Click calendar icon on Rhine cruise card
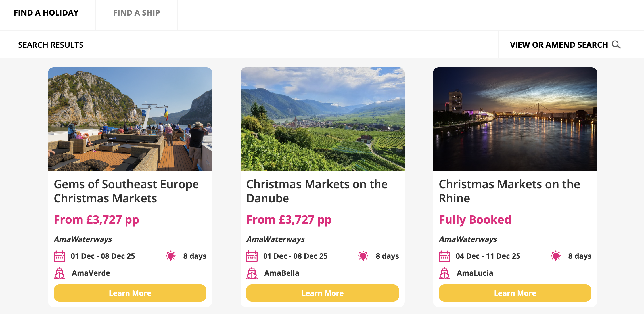Viewport: 644px width, 314px height. click(x=444, y=256)
